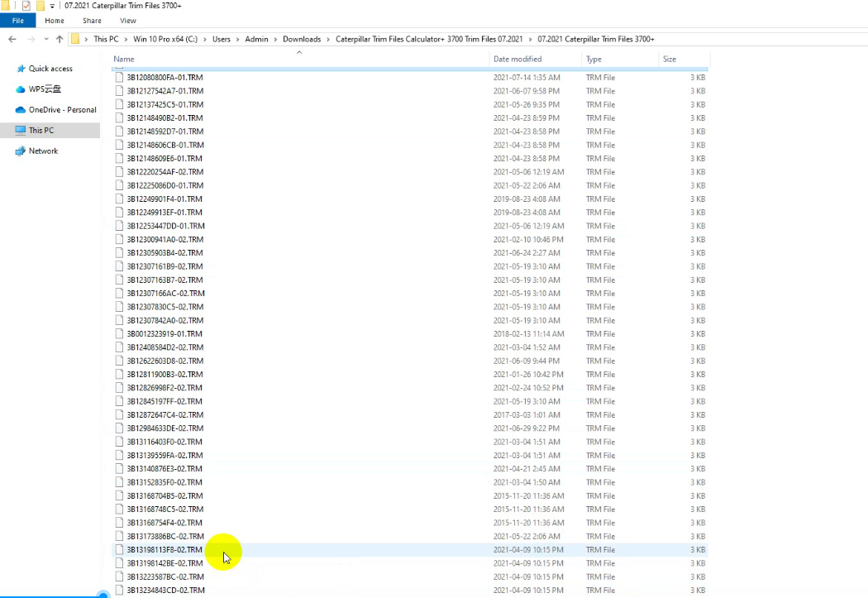The image size is (868, 598).
Task: Click the Back navigation arrow
Action: [12, 40]
